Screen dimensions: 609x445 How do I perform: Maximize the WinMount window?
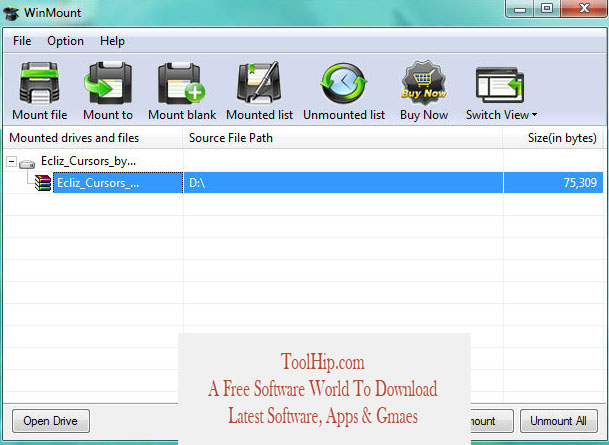click(x=547, y=8)
